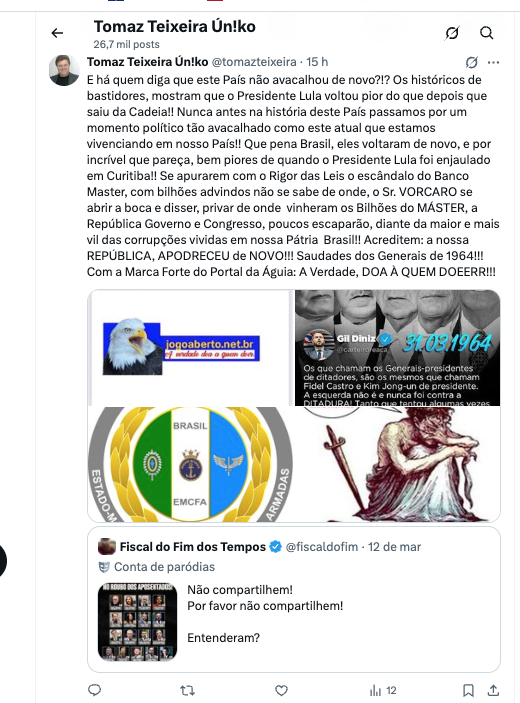
Task: Go back using the left arrow
Action: pyautogui.click(x=57, y=33)
